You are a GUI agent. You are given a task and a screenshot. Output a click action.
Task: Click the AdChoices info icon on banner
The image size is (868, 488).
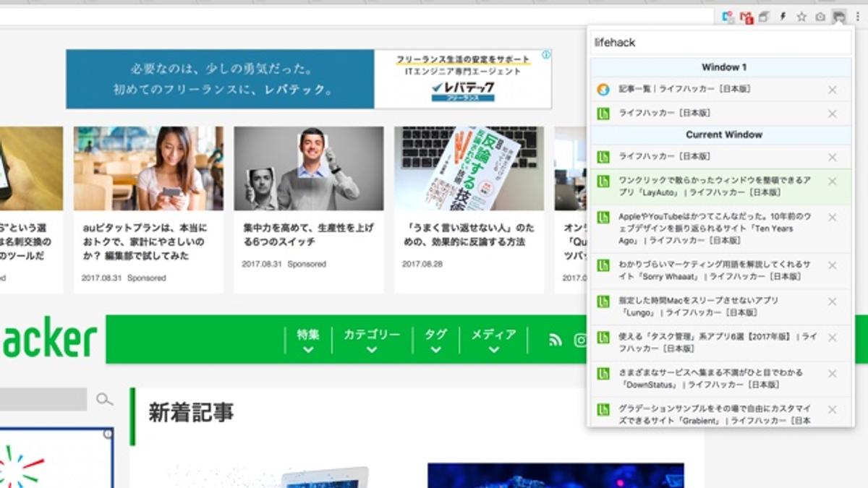pos(547,55)
